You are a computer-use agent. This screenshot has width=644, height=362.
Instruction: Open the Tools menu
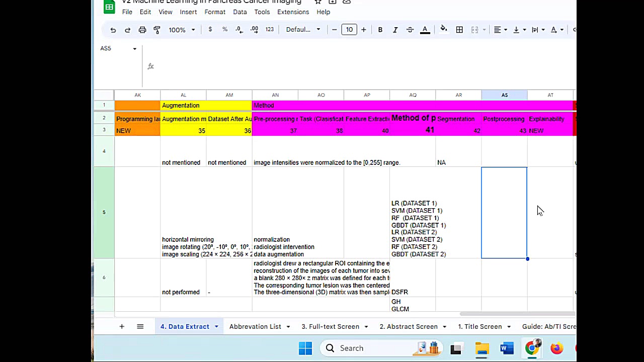[x=262, y=12]
